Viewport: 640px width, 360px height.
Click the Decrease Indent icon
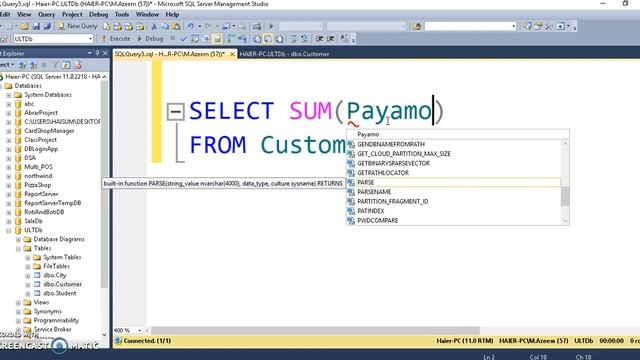[319, 39]
